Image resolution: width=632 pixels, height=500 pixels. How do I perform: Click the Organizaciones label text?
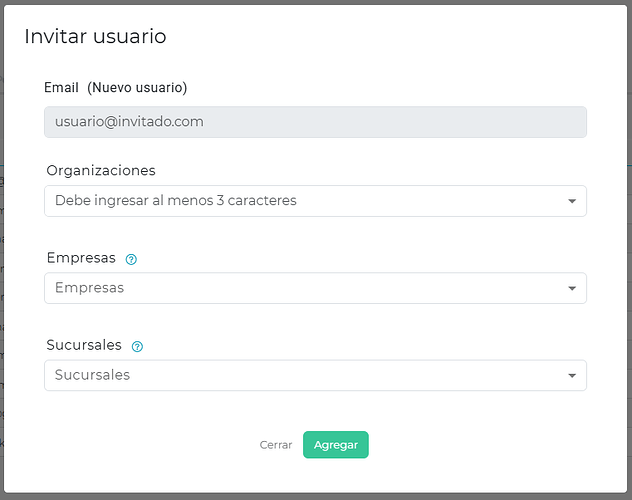tap(101, 171)
